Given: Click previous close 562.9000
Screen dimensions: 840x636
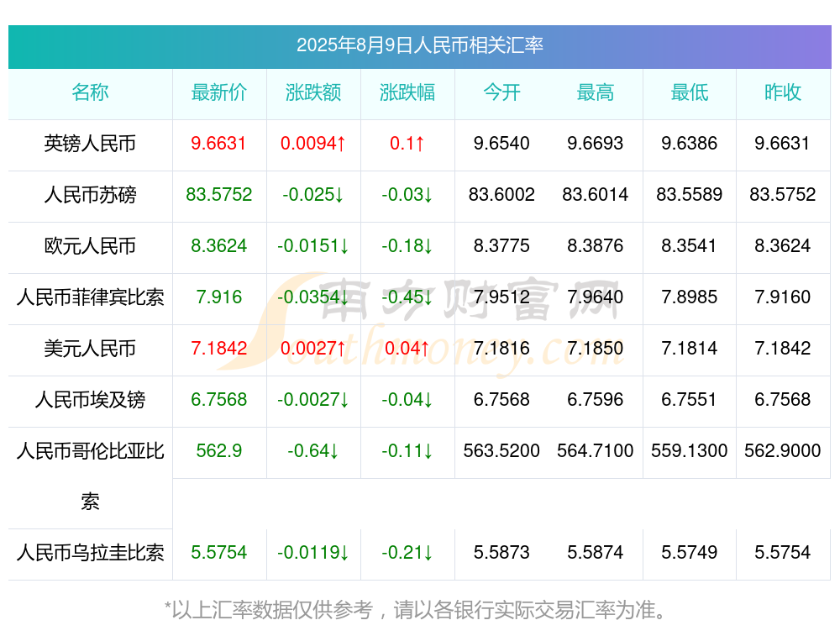Looking at the screenshot, I should pos(783,450).
